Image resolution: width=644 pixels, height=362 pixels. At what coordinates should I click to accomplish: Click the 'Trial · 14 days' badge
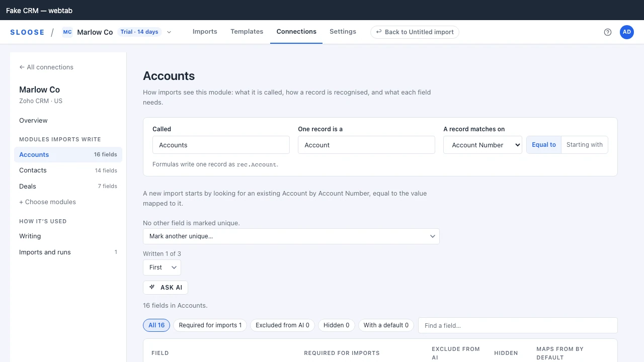tap(139, 32)
